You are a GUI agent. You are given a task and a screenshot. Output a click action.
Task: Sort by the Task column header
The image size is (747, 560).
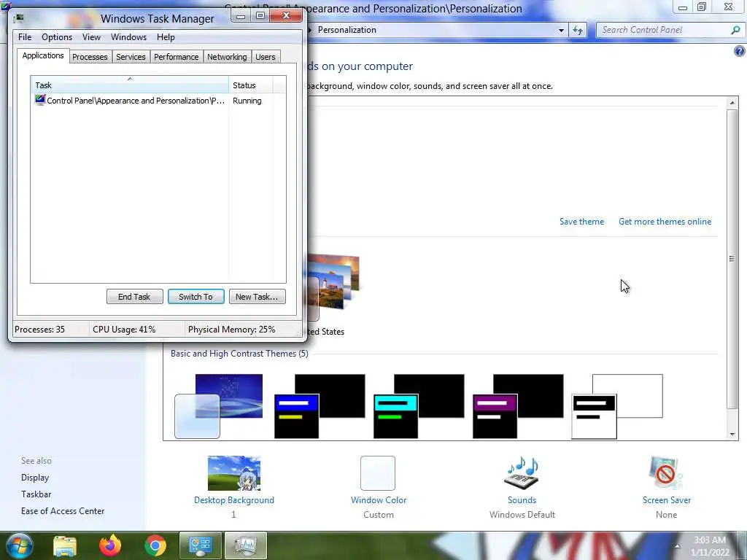coord(130,85)
